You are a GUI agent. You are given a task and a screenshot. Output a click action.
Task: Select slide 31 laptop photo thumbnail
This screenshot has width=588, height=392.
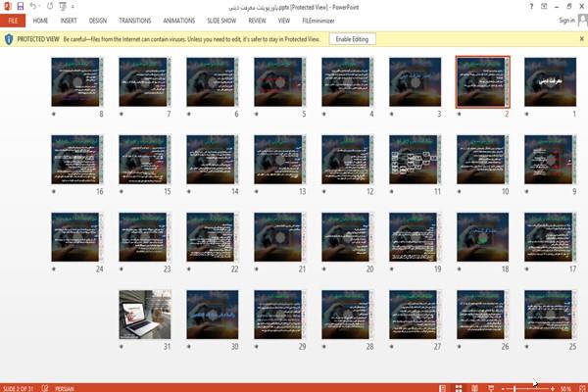145,315
